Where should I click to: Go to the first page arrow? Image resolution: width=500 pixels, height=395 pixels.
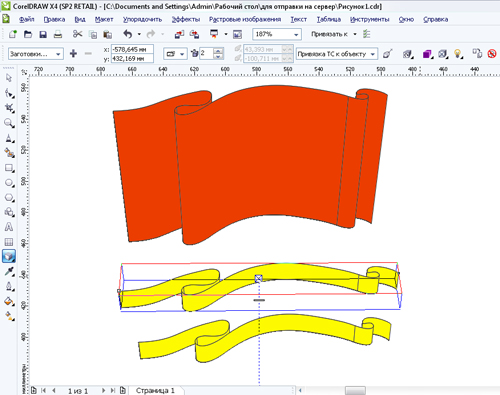click(43, 390)
